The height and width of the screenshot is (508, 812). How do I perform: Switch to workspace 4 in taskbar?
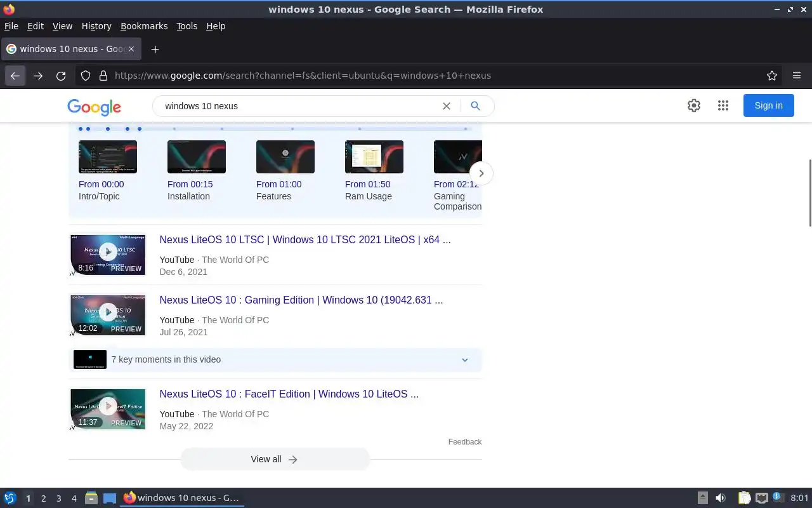(x=74, y=498)
